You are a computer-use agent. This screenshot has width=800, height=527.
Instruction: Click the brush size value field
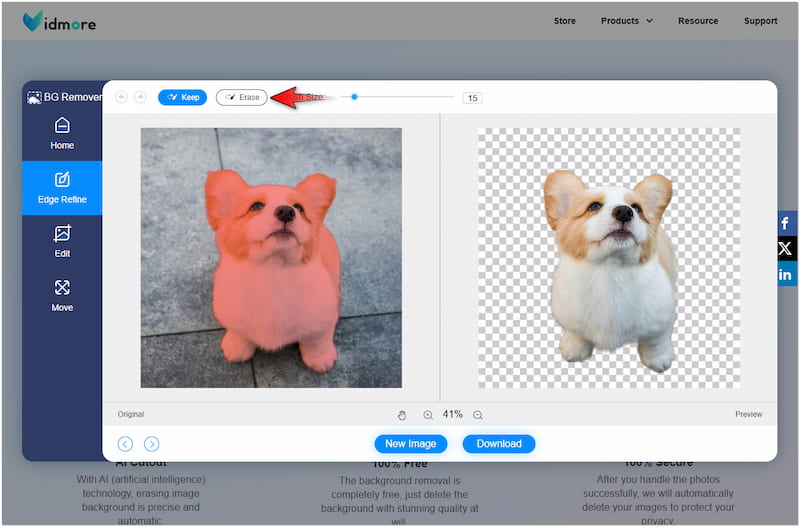[x=472, y=98]
